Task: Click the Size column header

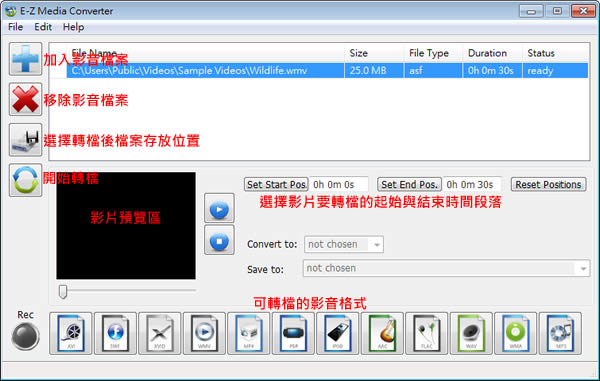Action: 374,53
